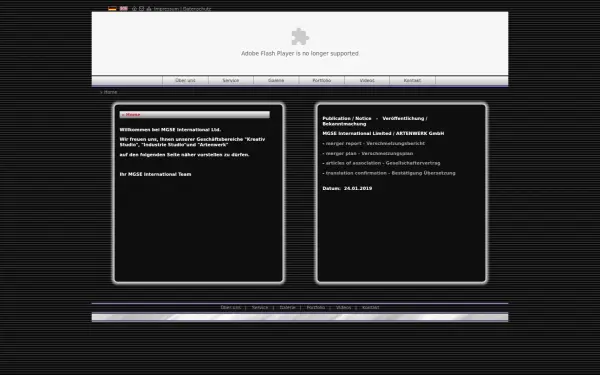Click the sitemap icon in the top bar
Viewport: 600px width, 375px height.
point(149,8)
